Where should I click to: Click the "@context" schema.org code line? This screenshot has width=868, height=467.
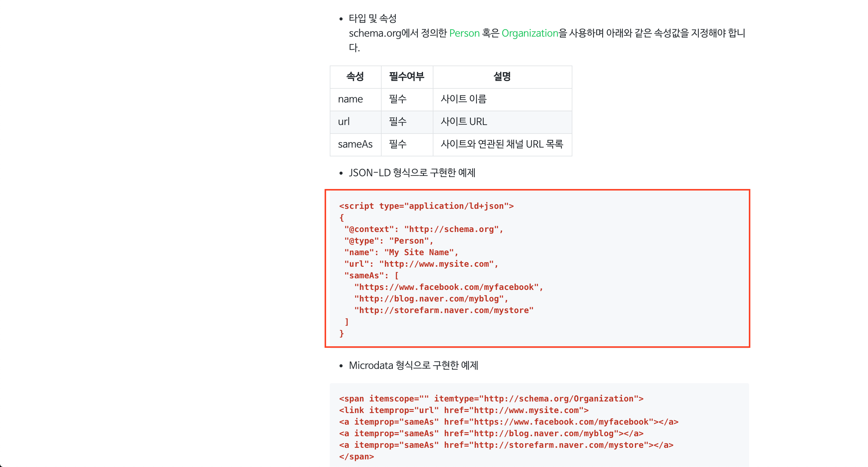[424, 229]
